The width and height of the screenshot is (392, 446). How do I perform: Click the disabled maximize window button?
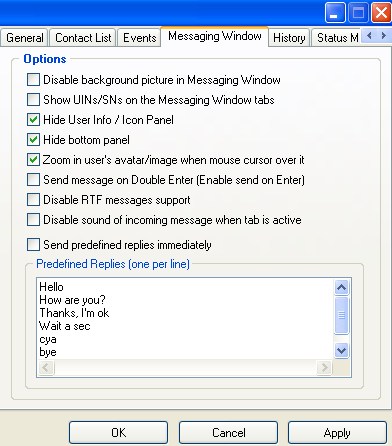(x=358, y=13)
